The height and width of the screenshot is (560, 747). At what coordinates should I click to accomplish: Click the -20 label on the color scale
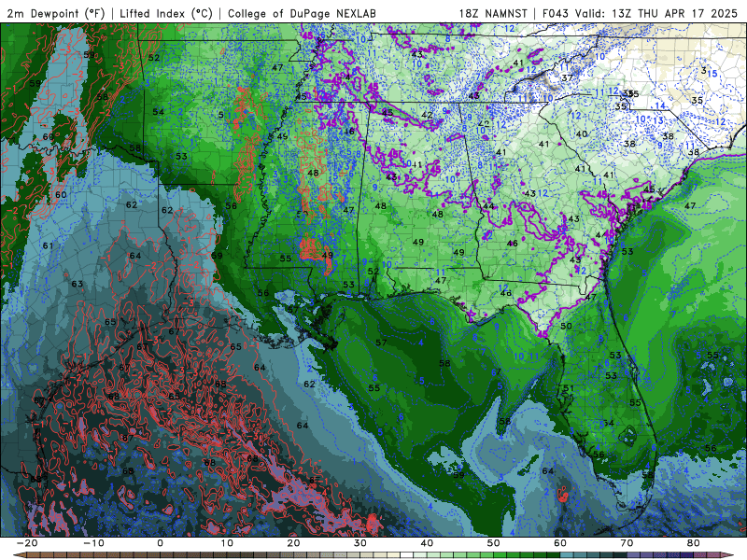pos(27,543)
